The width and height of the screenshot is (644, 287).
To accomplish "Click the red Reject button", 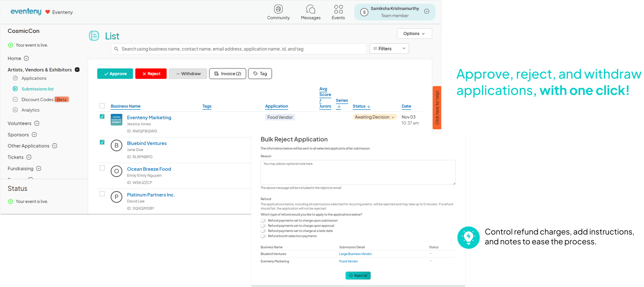I will click(151, 74).
